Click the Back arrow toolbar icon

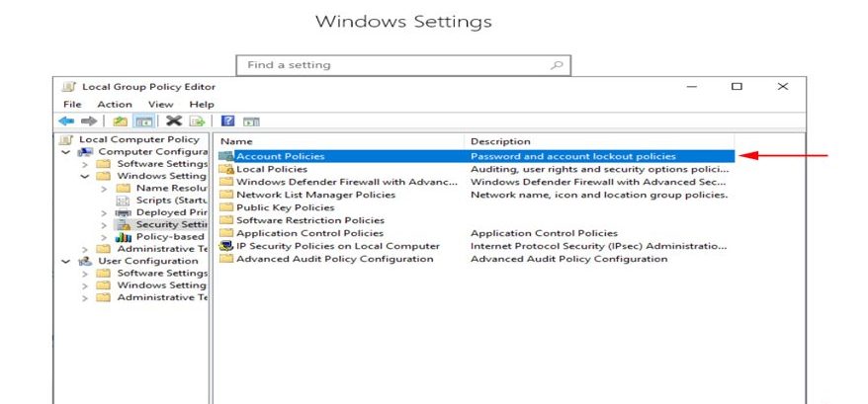click(66, 121)
